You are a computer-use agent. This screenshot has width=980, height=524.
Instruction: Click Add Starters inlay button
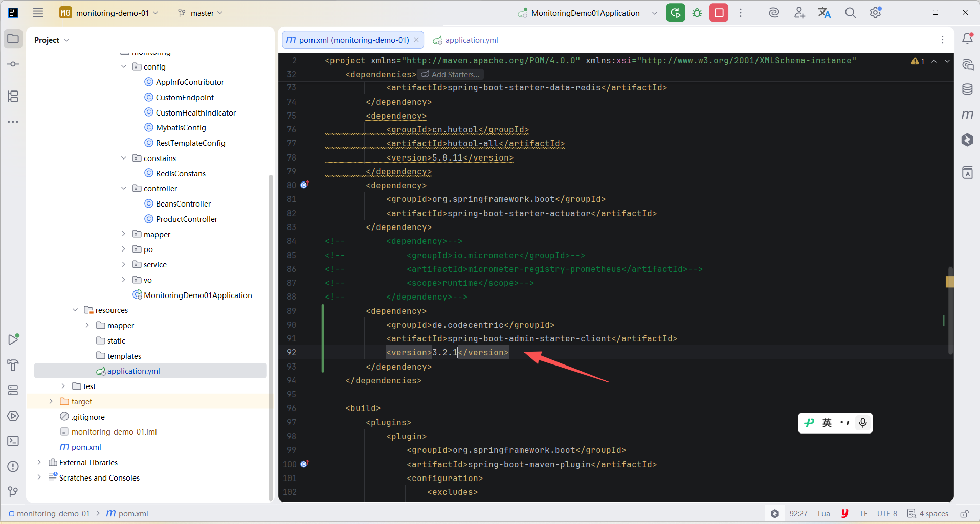450,75
